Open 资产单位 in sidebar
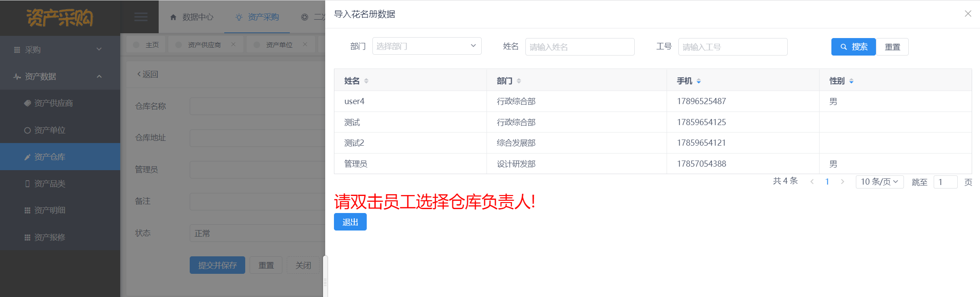Image resolution: width=980 pixels, height=297 pixels. click(x=60, y=130)
